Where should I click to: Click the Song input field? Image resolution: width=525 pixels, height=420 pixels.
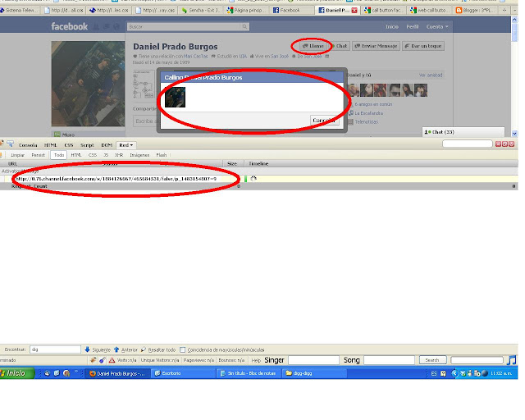point(389,360)
